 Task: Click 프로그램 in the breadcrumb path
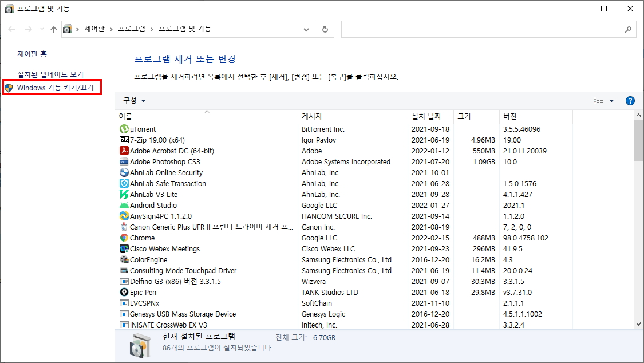tap(132, 29)
